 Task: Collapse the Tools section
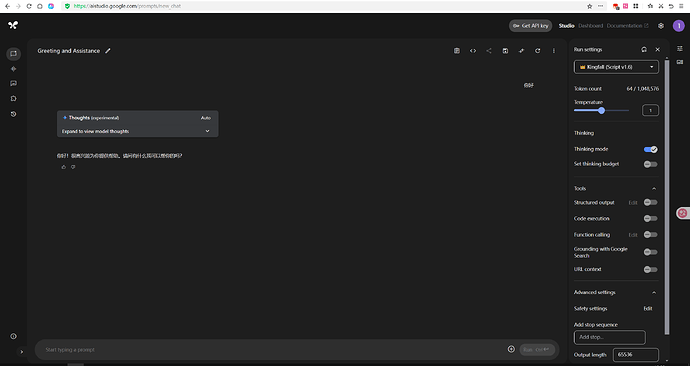coord(654,188)
